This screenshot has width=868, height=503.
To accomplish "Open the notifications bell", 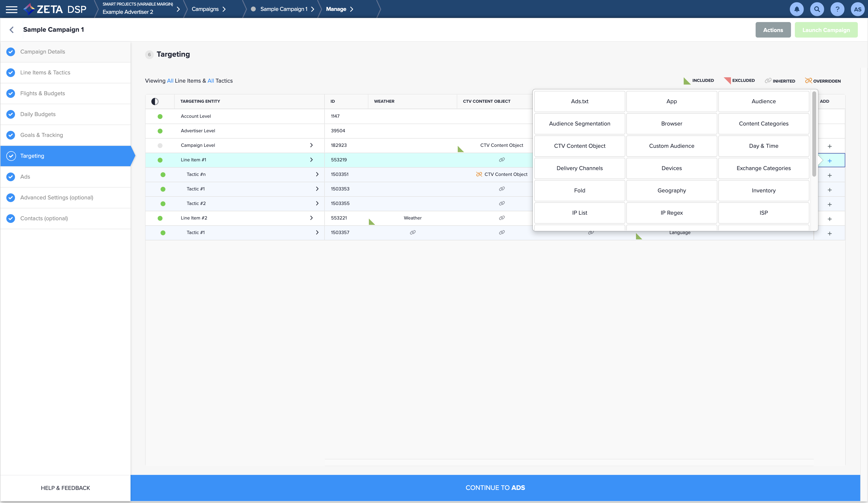I will click(797, 9).
